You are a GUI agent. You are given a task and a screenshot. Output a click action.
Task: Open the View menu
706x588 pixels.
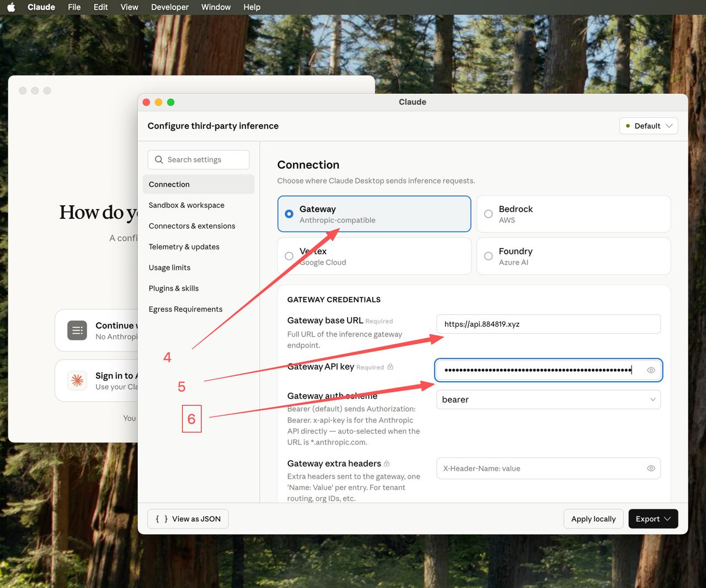130,7
